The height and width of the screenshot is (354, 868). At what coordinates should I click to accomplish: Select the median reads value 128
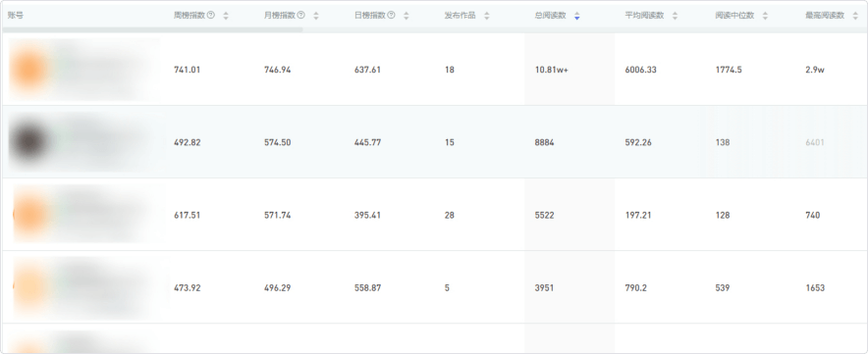coord(723,215)
